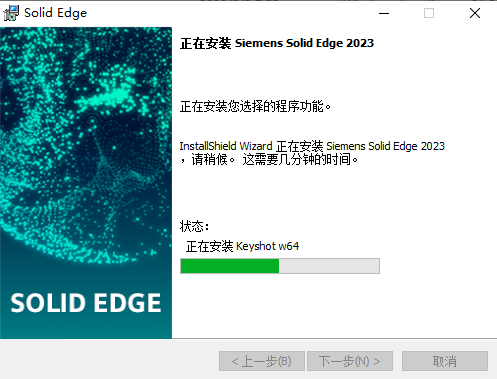This screenshot has width=497, height=379.
Task: Click the Solid Edge title bar text
Action: pos(55,13)
